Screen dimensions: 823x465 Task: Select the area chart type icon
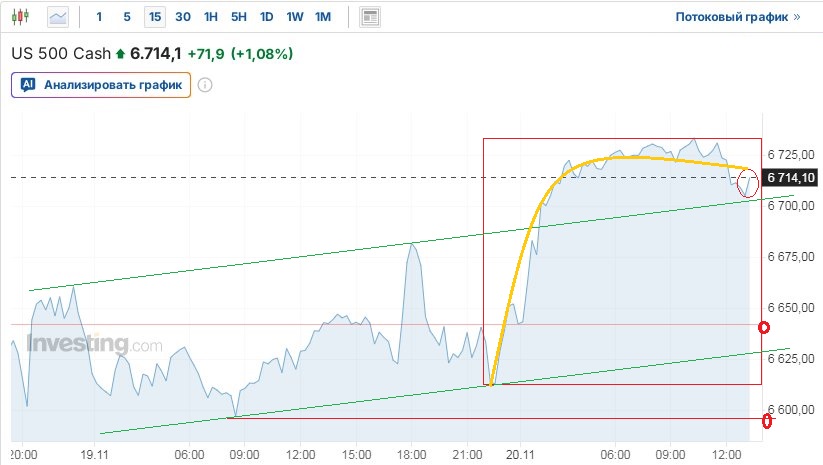coord(58,17)
